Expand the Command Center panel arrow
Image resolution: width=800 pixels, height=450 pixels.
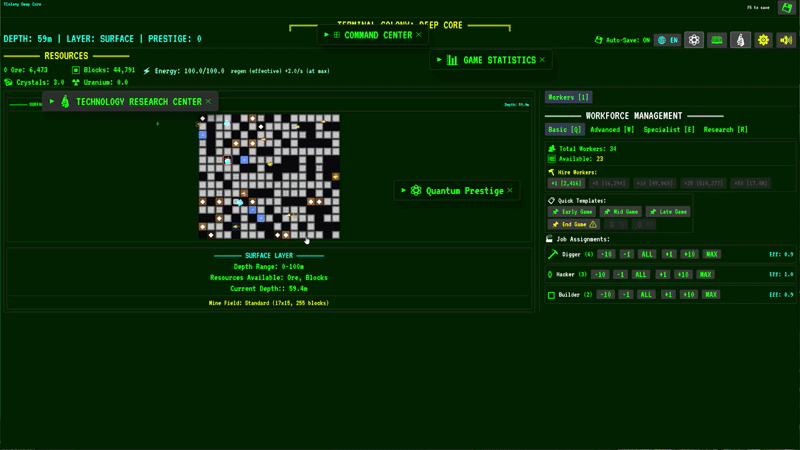[326, 35]
